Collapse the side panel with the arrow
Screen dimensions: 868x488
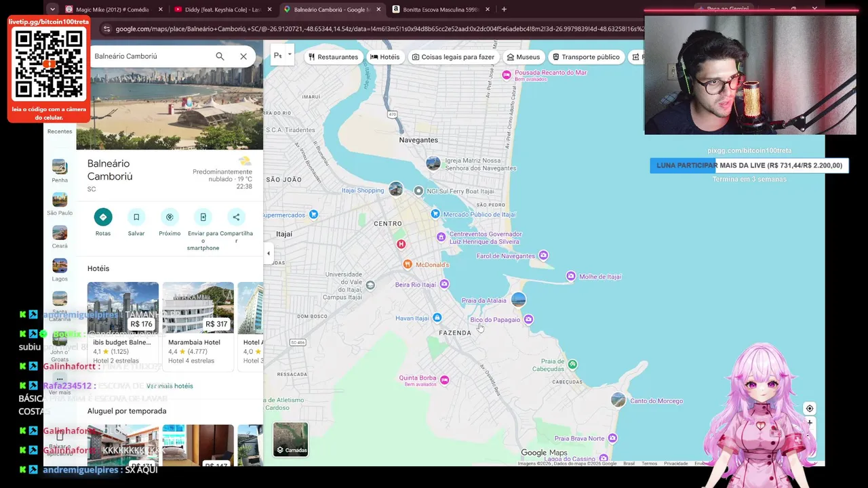269,253
